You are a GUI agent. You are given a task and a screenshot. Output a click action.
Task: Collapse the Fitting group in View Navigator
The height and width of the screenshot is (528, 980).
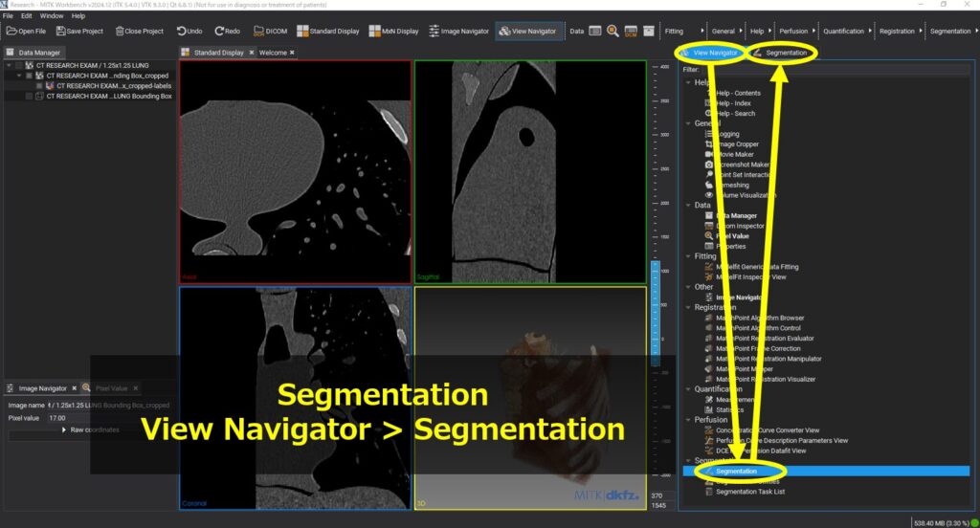coord(689,256)
